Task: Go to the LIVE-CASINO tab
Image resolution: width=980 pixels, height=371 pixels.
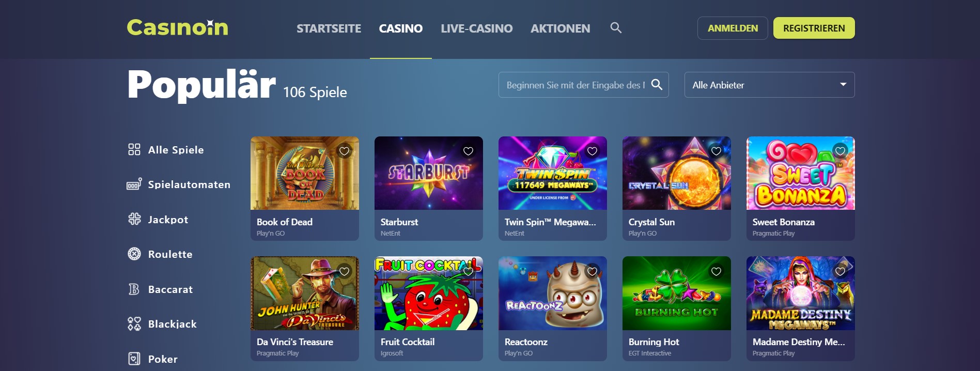Action: click(476, 28)
